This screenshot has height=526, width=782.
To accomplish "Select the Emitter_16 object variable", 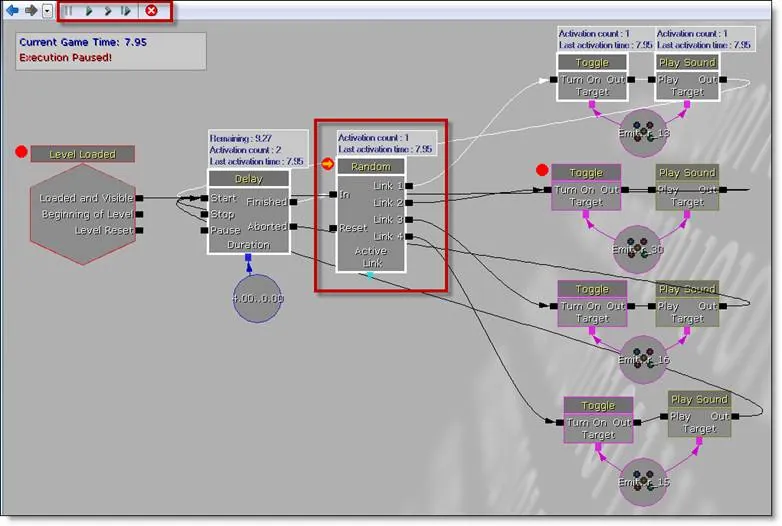I will 643,359.
